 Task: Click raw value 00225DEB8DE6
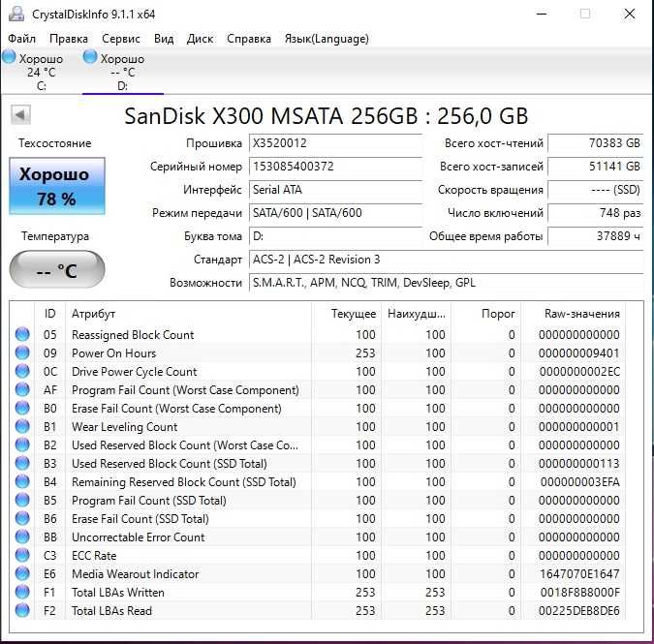tap(579, 611)
